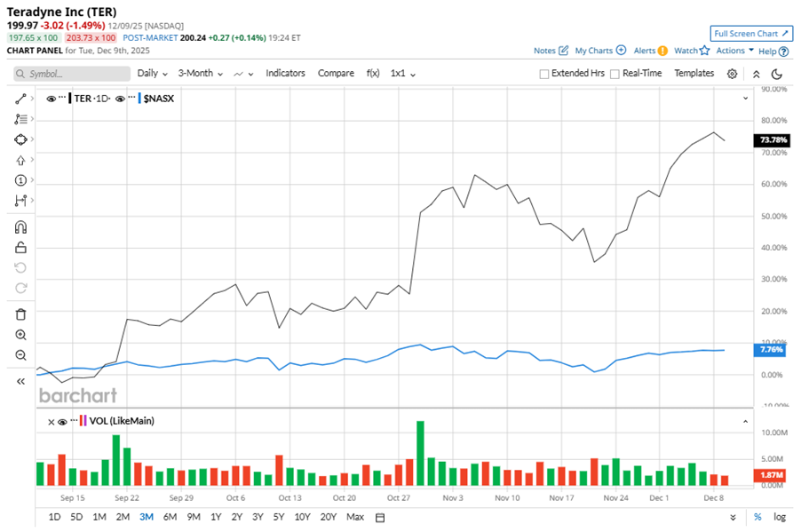Collapse header with double up arrows
The image size is (801, 532).
756,74
